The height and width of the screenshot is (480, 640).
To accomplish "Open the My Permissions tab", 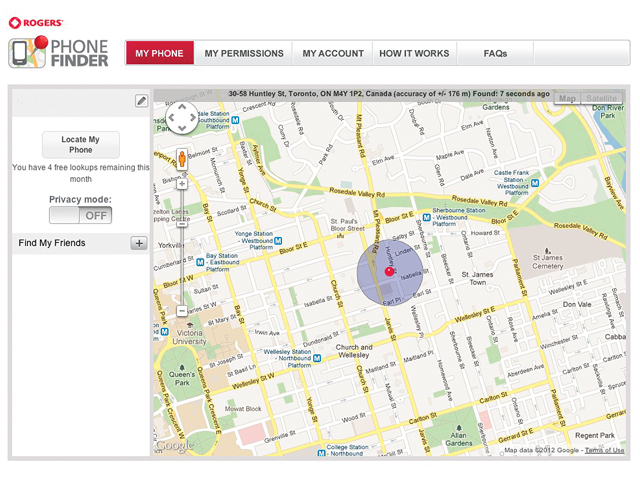I will click(x=244, y=53).
